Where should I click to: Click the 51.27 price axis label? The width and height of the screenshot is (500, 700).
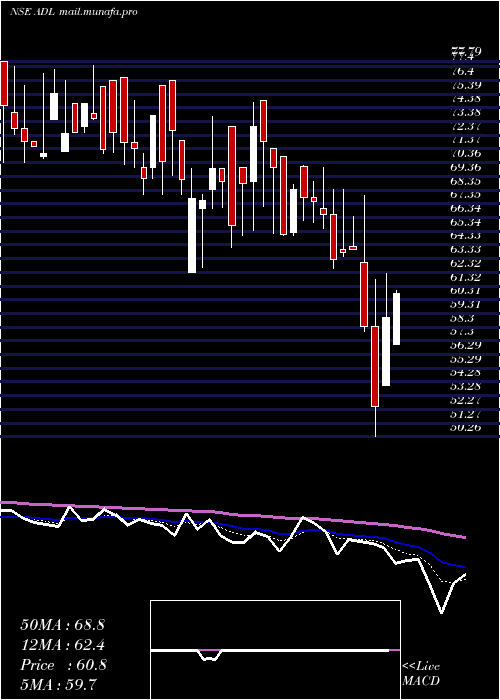[465, 414]
